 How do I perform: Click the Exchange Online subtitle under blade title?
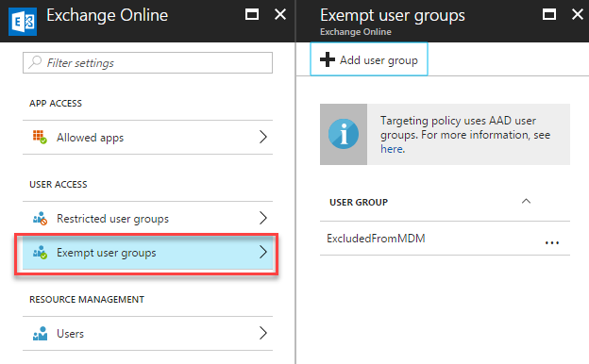[x=356, y=32]
